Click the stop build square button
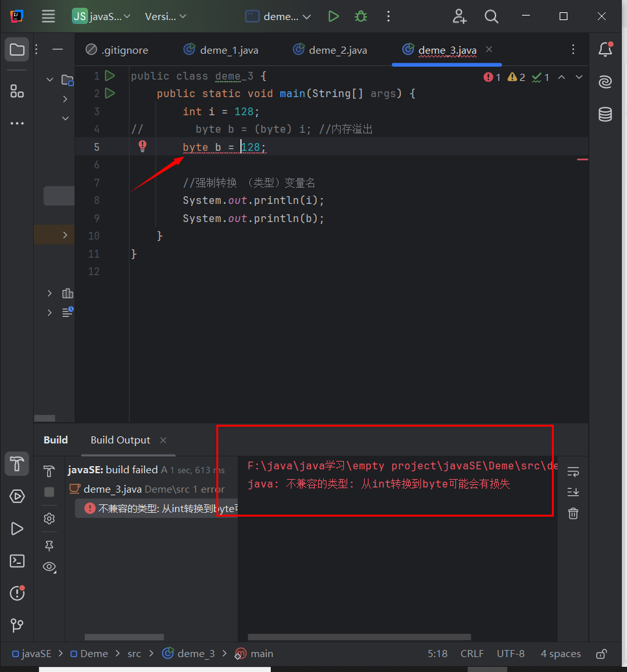The width and height of the screenshot is (627, 672). click(x=49, y=492)
